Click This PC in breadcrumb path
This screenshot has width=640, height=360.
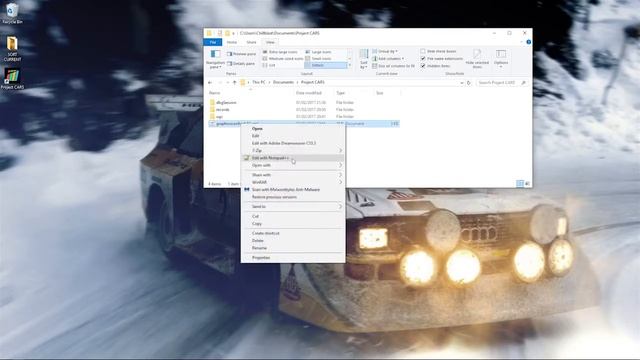[258, 82]
